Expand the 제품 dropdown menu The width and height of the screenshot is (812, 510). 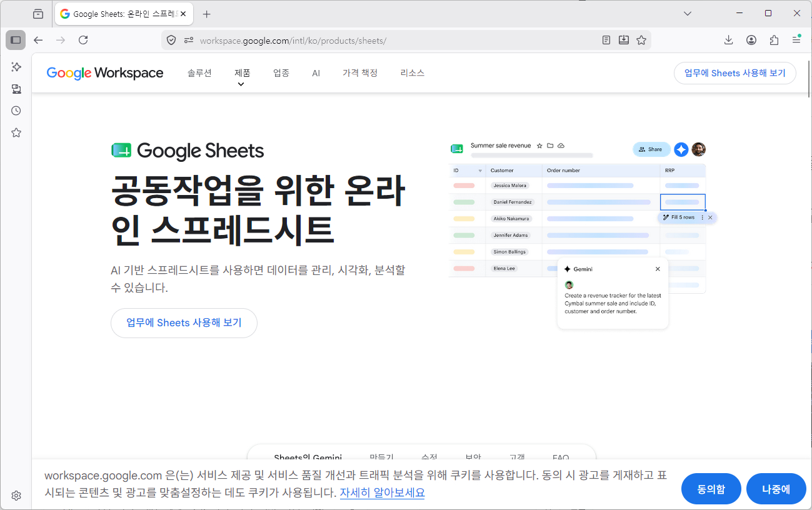tap(242, 76)
